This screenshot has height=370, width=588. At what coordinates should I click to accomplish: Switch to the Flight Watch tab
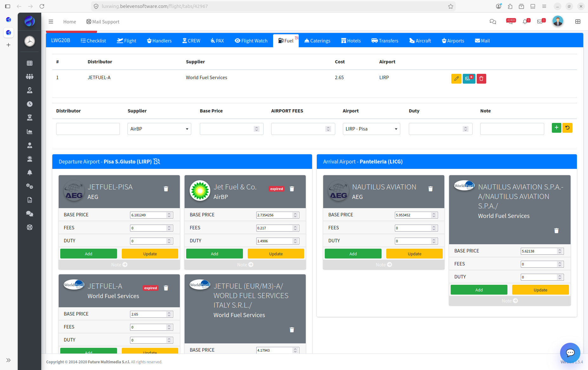[x=251, y=41]
